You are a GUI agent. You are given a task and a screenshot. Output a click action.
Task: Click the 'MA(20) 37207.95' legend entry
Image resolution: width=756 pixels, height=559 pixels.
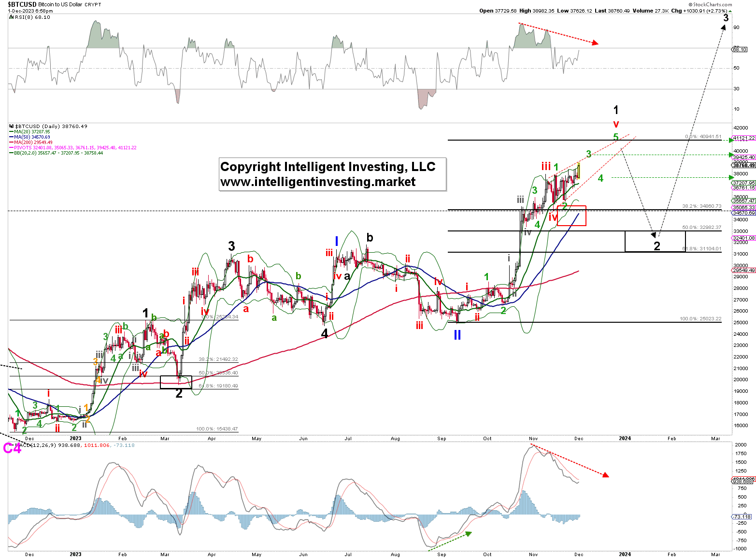(x=32, y=131)
